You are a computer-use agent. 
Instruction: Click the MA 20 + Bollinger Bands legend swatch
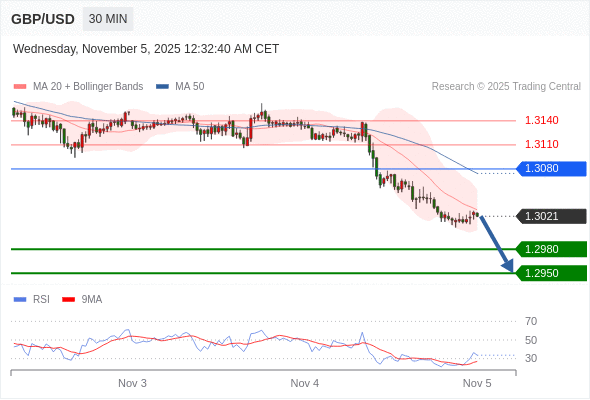point(20,87)
